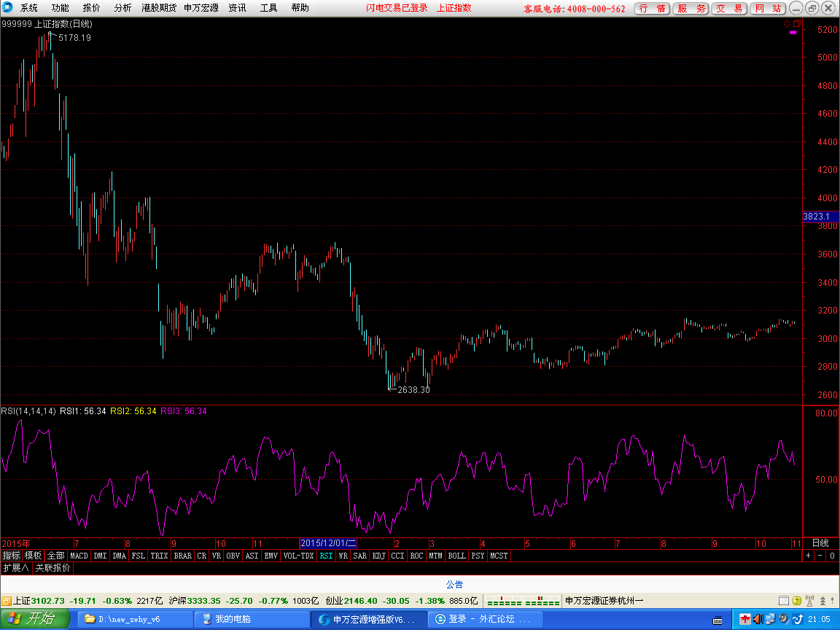Image resolution: width=840 pixels, height=630 pixels.
Task: Select the 全部 tab
Action: click(55, 556)
